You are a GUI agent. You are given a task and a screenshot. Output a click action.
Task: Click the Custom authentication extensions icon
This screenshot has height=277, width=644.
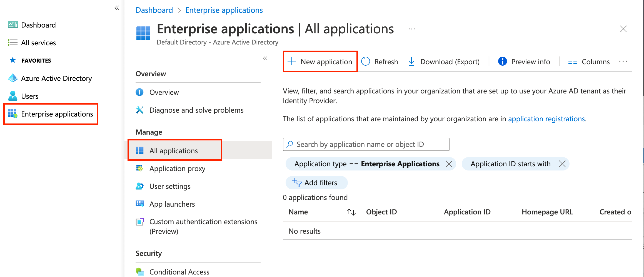click(x=139, y=222)
